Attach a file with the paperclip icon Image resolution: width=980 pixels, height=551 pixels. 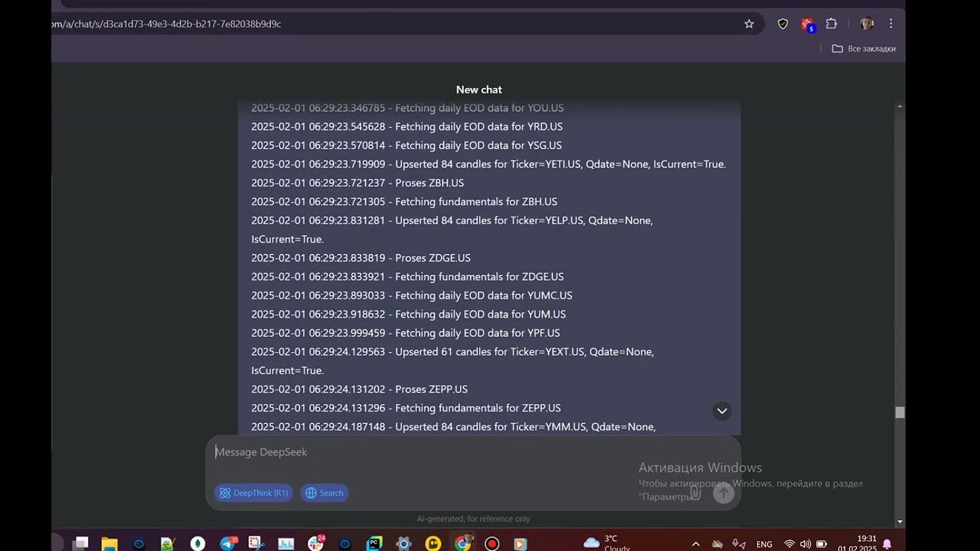pyautogui.click(x=696, y=493)
